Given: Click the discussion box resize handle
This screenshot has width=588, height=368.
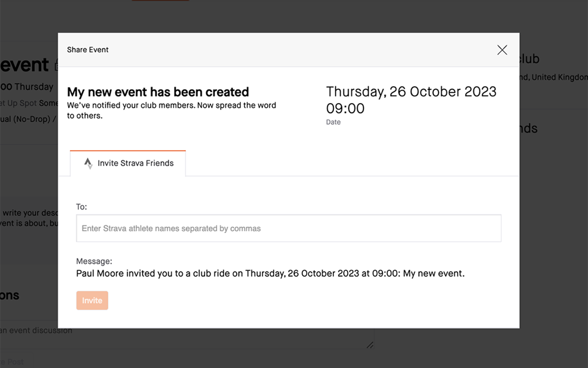Looking at the screenshot, I should click(x=370, y=345).
